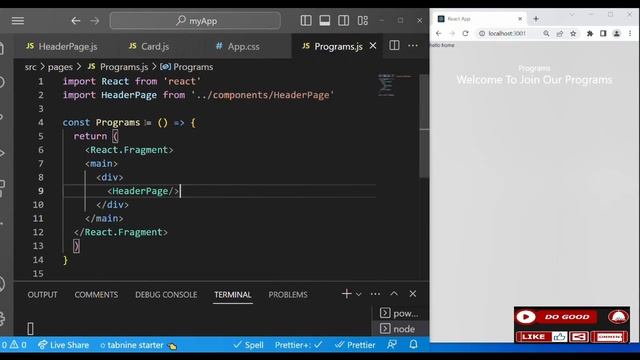Go forward with the editor forward arrow
The image size is (640, 360).
tap(94, 20)
